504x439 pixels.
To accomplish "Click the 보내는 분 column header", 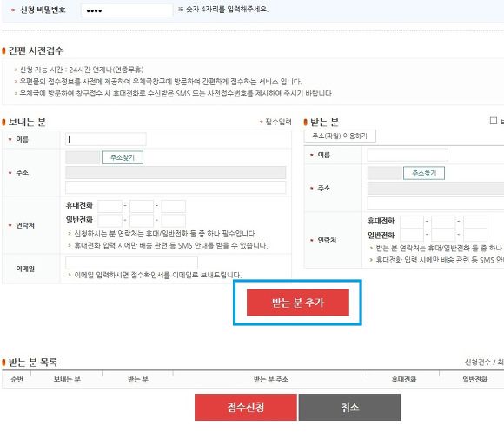I will point(67,380).
